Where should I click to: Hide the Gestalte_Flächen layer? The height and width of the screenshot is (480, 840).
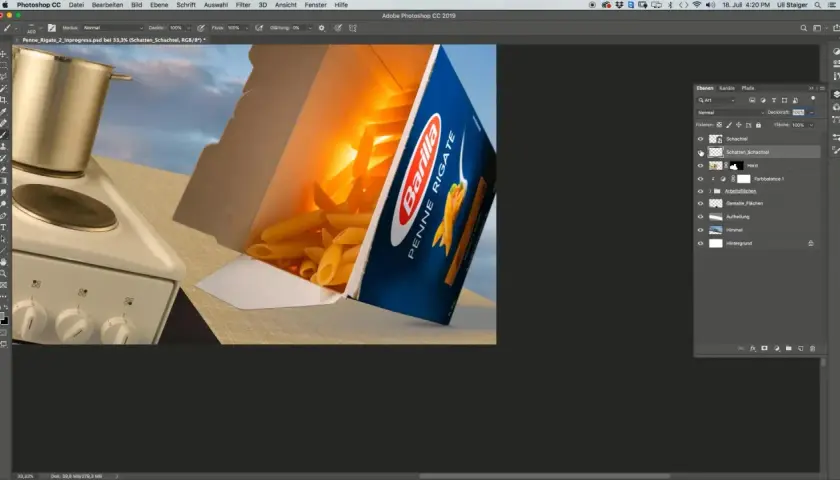coord(700,204)
